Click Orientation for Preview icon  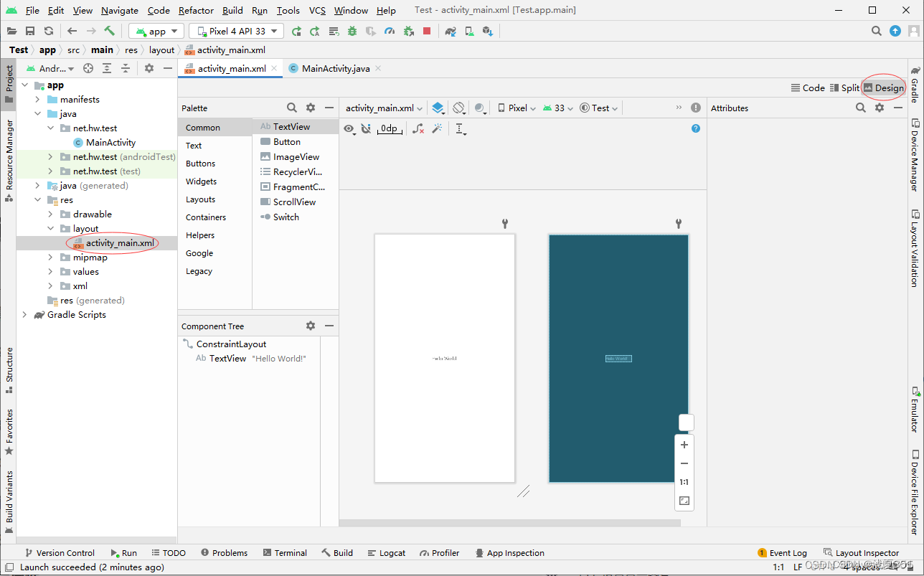pyautogui.click(x=459, y=108)
